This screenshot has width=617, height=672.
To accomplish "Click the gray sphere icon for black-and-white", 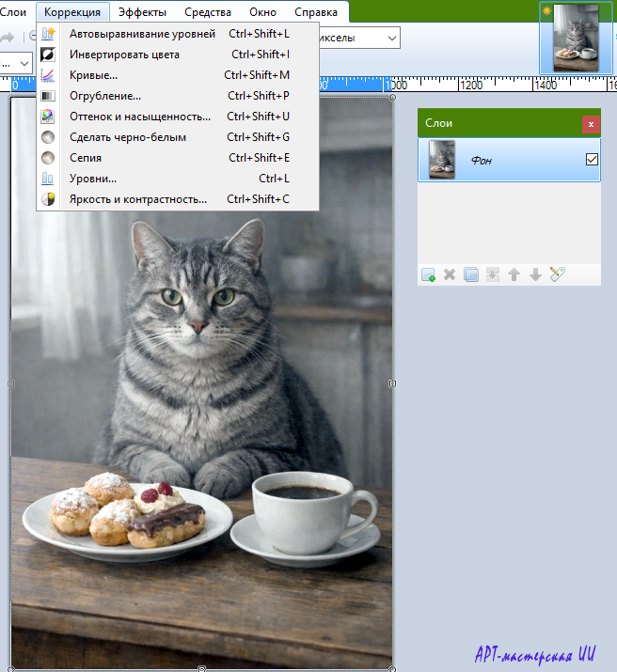I will (48, 137).
